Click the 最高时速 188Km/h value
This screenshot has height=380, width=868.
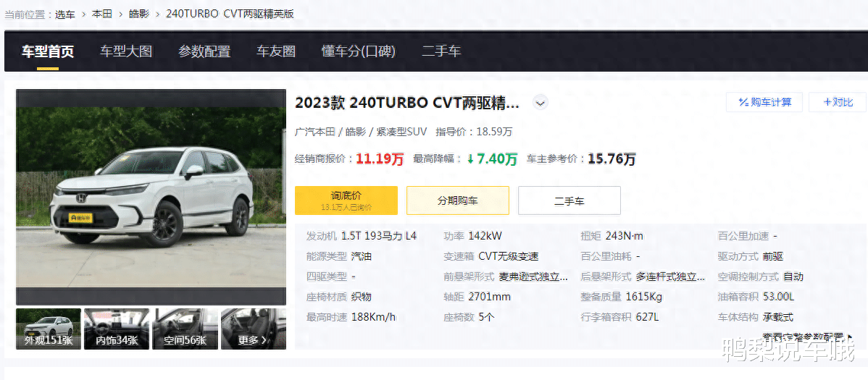(374, 318)
